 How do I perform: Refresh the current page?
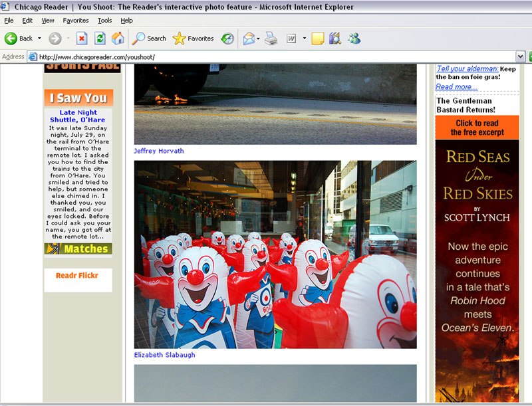point(100,39)
